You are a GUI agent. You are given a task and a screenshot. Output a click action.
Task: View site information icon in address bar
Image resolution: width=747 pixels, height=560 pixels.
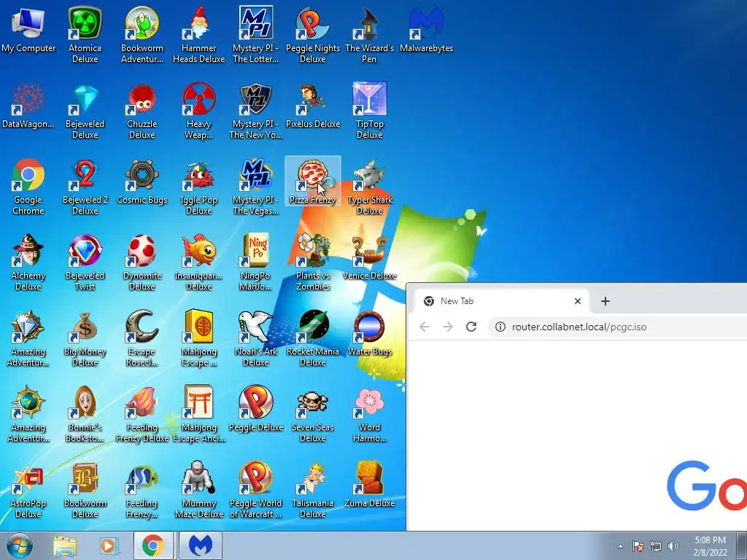point(500,327)
